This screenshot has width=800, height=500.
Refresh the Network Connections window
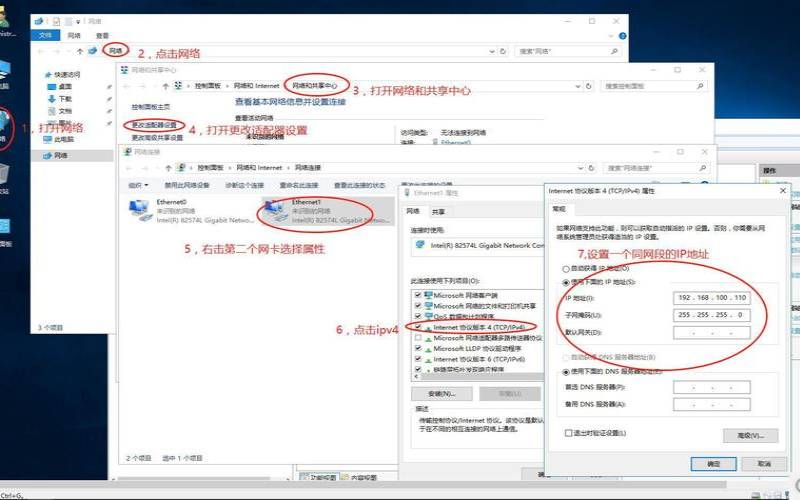point(591,167)
